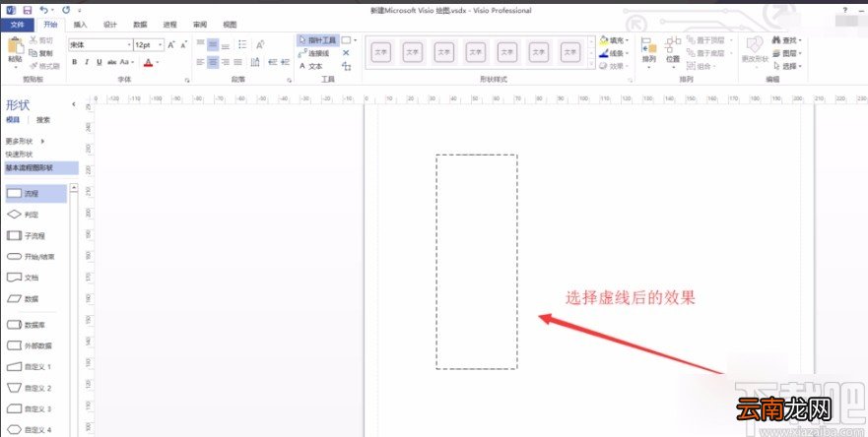This screenshot has height=437, width=868.
Task: Click the Decrease Font Size icon
Action: click(x=184, y=44)
